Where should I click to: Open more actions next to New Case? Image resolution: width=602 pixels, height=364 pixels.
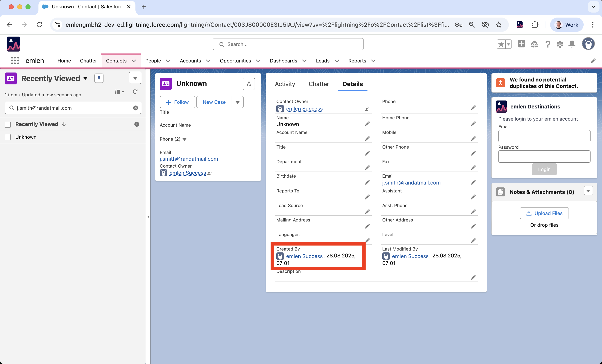tap(237, 102)
